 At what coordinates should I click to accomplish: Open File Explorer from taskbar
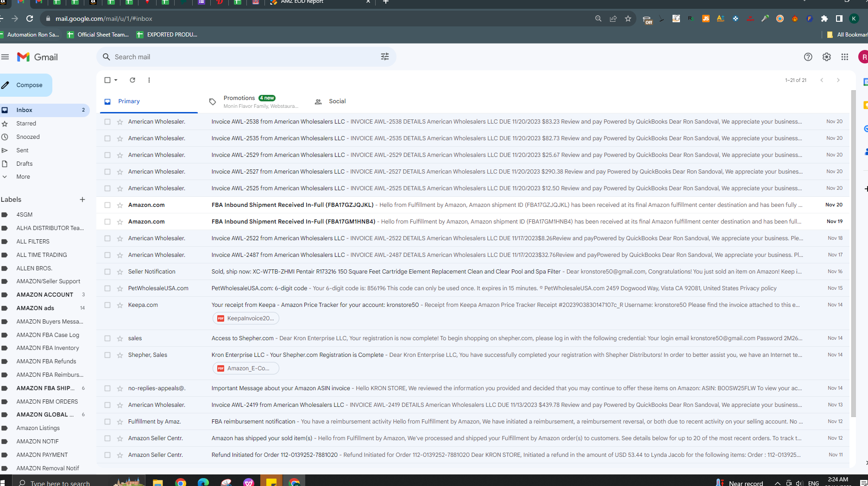(157, 482)
